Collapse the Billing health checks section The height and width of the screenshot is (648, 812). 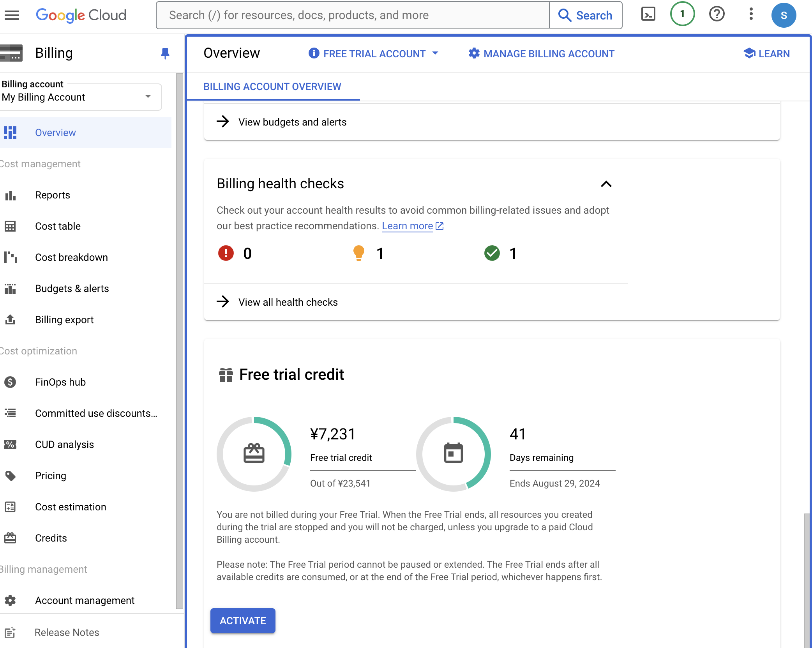point(606,184)
